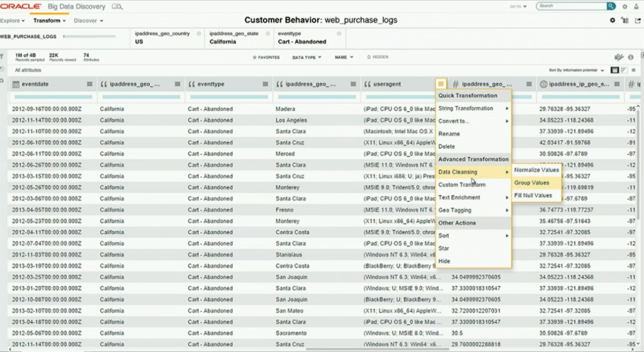Choose Star from Other Actions

pos(473,249)
